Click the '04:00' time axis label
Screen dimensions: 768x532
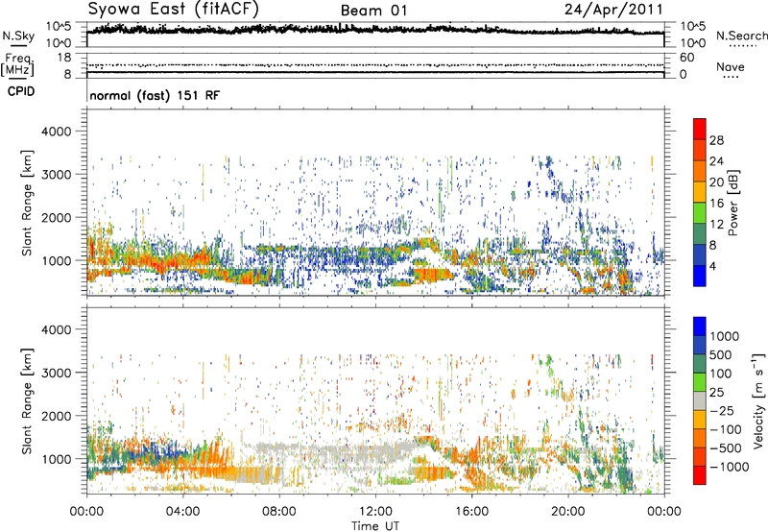pyautogui.click(x=182, y=512)
